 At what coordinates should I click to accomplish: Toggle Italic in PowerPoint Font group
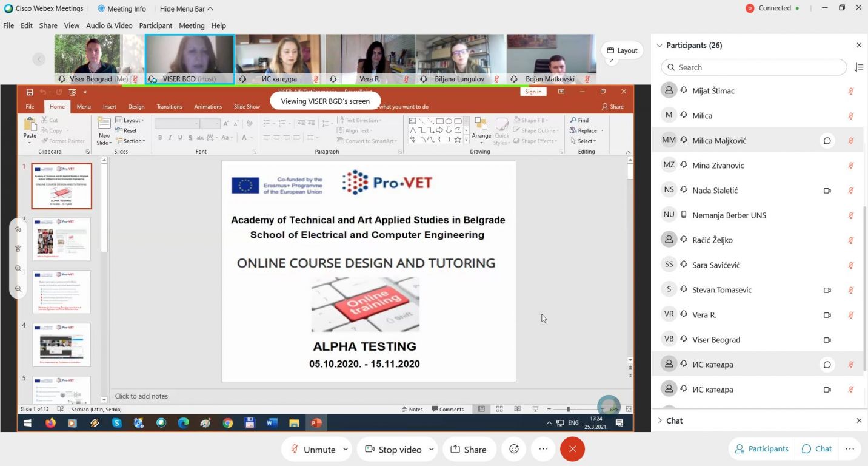[x=170, y=138]
